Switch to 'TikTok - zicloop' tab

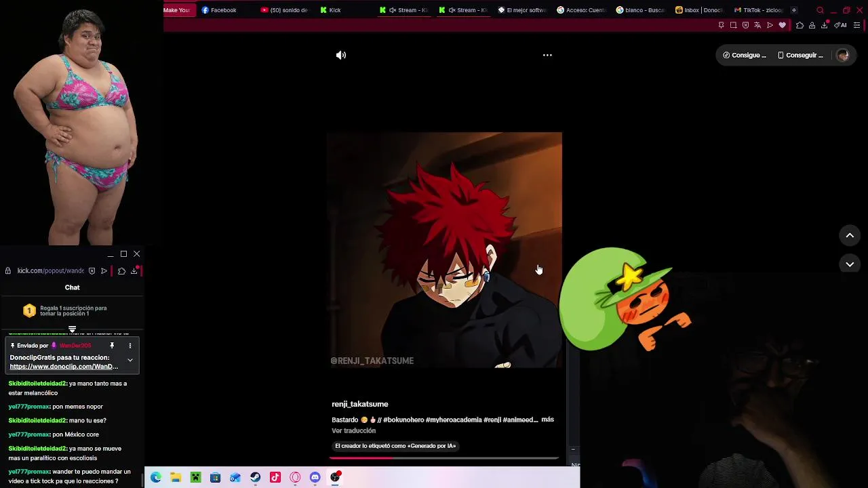[x=759, y=10]
